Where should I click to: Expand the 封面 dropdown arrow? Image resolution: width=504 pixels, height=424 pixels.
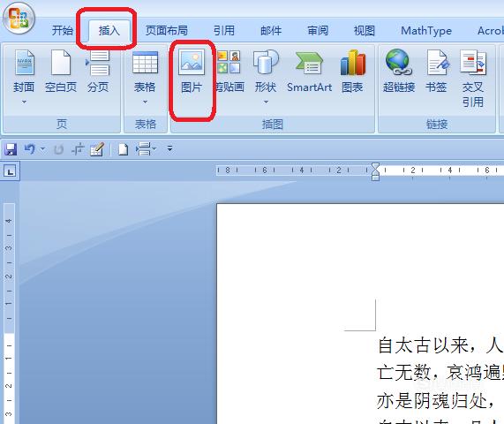[24, 102]
